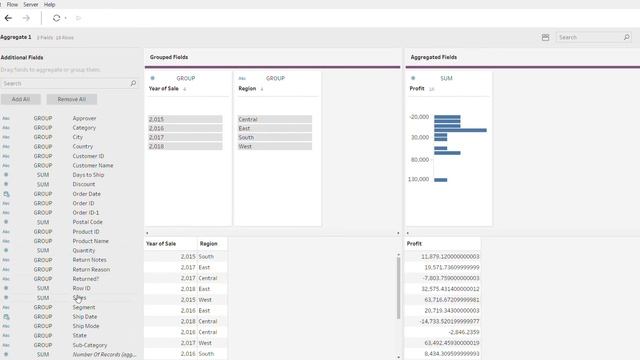Screen dimensions: 640x360
Task: Click the Profit column header in grid
Action: pos(442,244)
